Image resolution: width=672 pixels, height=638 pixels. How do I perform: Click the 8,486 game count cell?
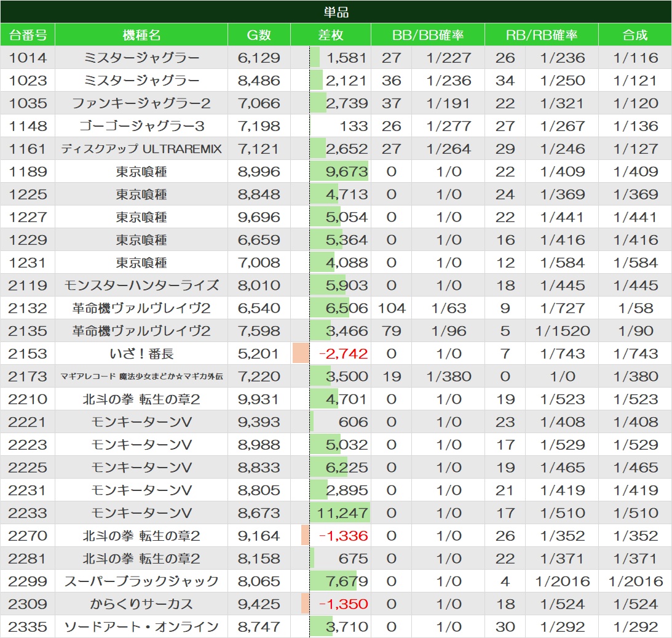pyautogui.click(x=259, y=81)
